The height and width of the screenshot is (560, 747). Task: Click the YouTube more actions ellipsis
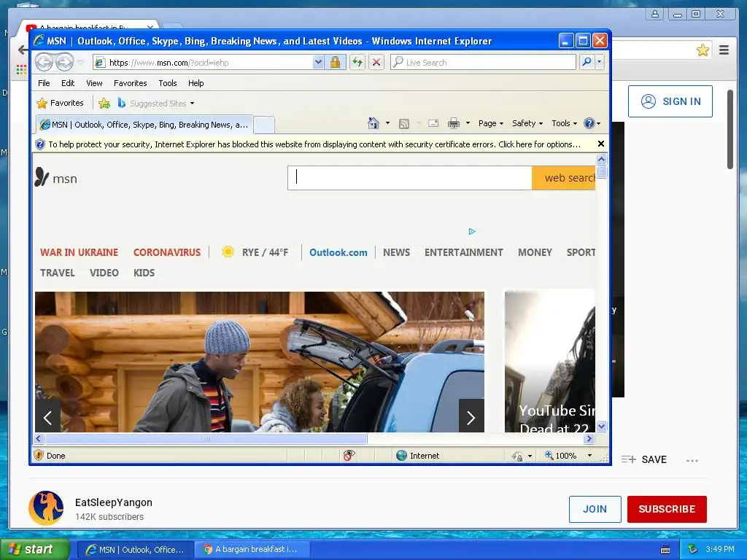pyautogui.click(x=692, y=461)
